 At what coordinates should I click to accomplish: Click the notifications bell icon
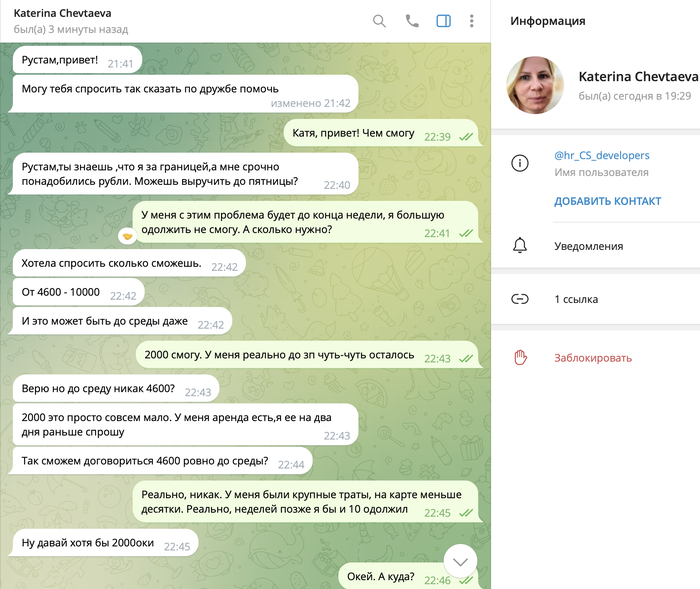click(x=520, y=246)
